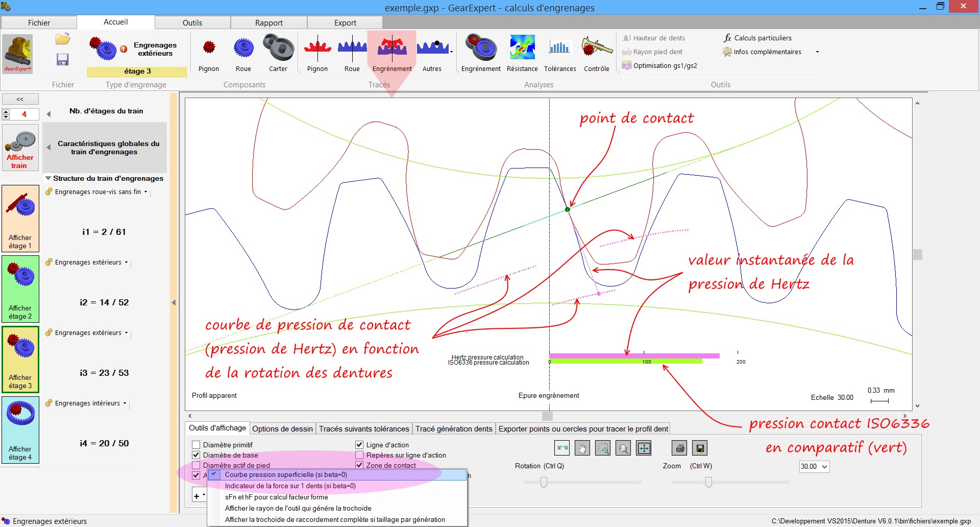
Task: Open Infos complémentaires dropdown arrow
Action: click(817, 52)
